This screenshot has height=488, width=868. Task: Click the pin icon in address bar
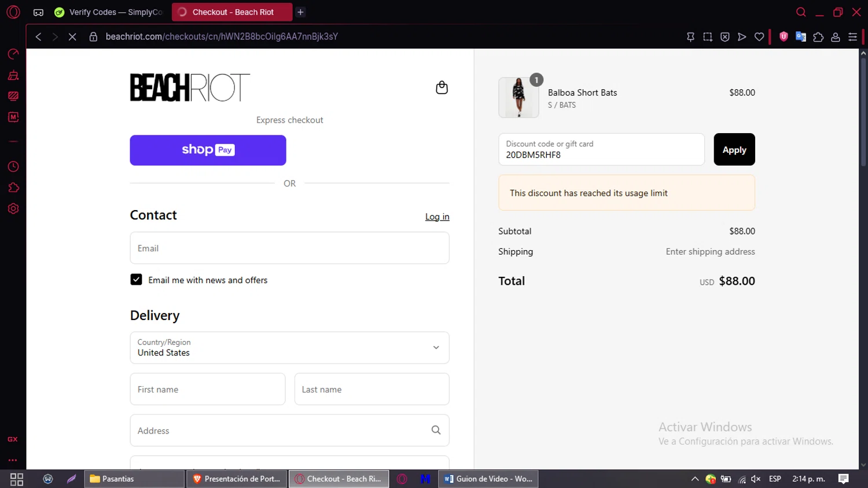point(690,36)
